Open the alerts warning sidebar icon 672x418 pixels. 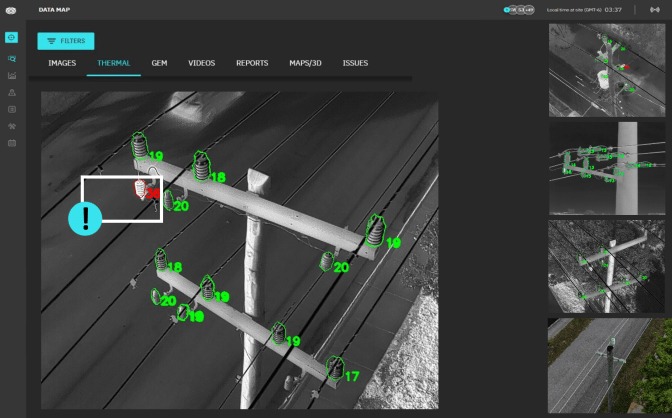12,92
